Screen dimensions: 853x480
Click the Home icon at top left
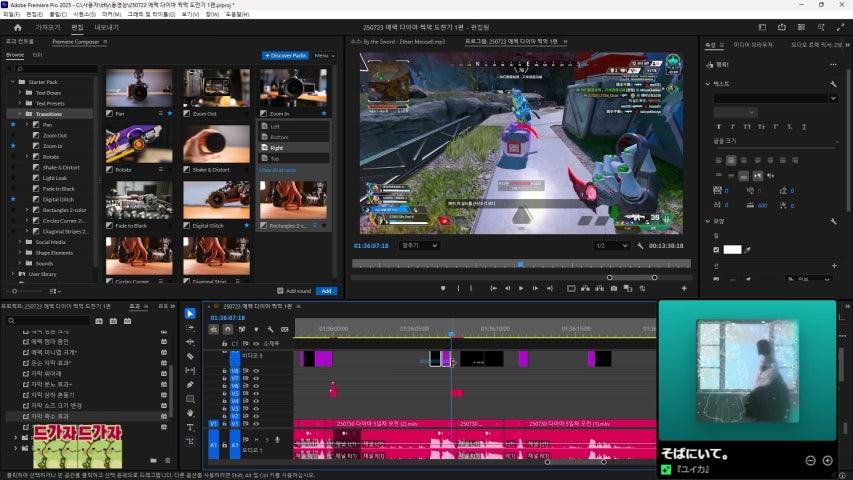tap(17, 27)
